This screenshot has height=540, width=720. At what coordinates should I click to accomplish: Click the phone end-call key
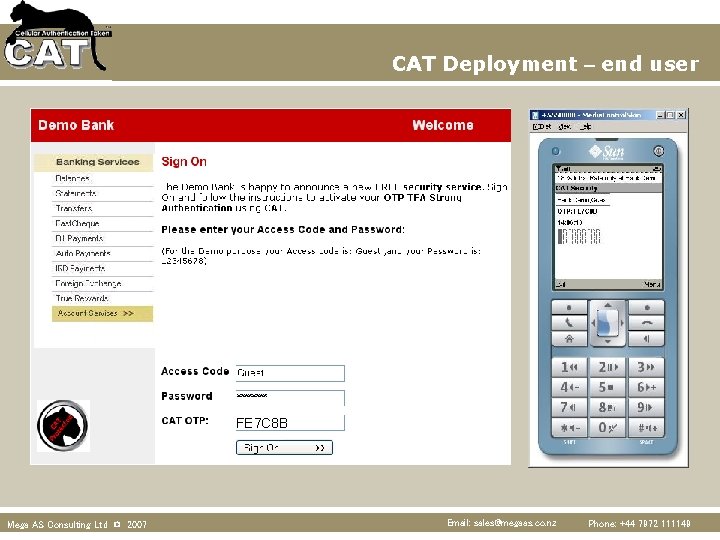tap(646, 323)
